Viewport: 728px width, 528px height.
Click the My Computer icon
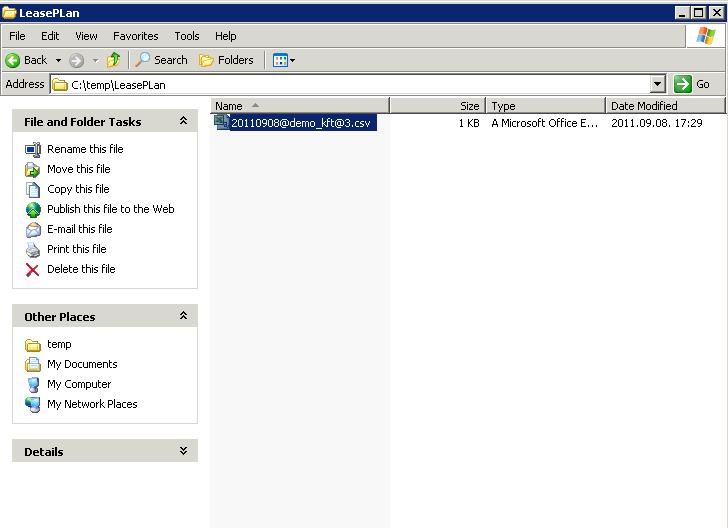click(33, 385)
